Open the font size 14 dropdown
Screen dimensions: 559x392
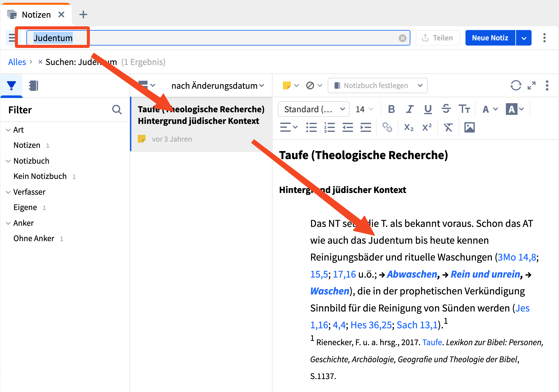[364, 109]
